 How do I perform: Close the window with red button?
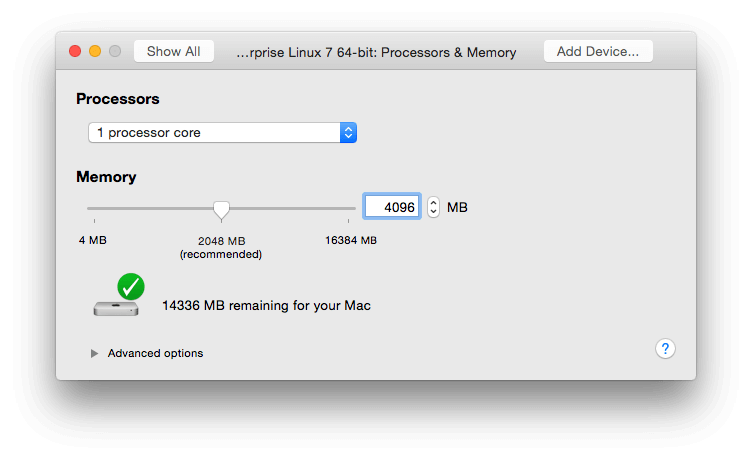(x=75, y=51)
